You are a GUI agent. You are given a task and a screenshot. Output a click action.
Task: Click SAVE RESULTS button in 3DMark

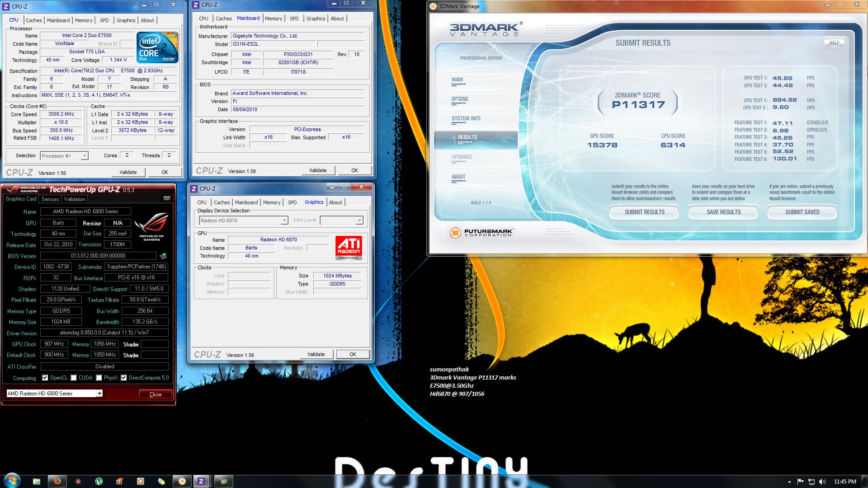tap(723, 212)
